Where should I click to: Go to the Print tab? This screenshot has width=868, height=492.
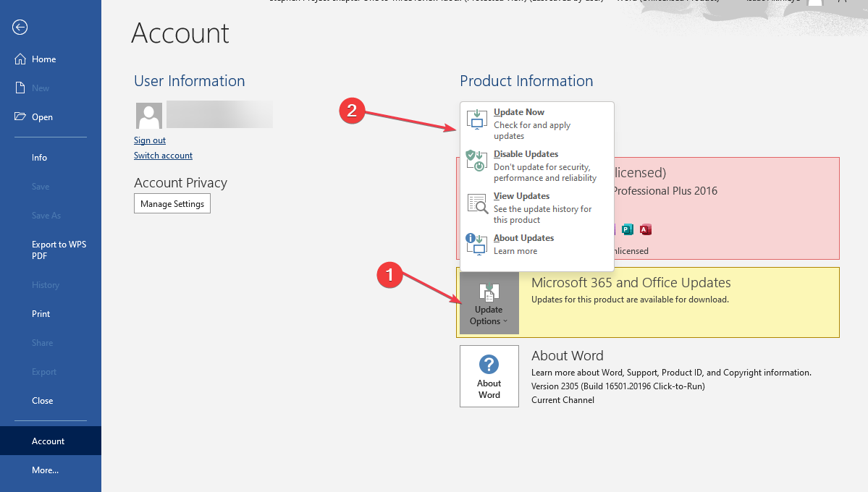tap(41, 314)
